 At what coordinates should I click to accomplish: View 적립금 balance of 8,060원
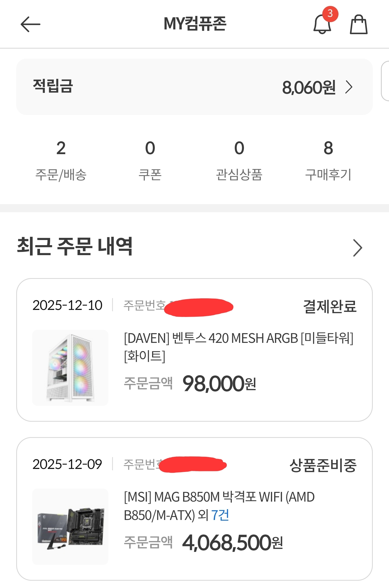(x=308, y=87)
